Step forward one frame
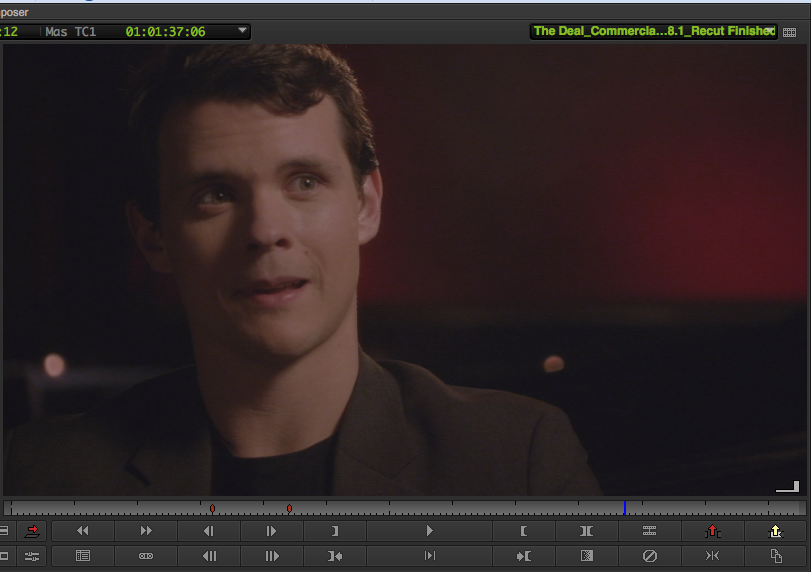Viewport: 811px width, 572px height. (x=272, y=531)
